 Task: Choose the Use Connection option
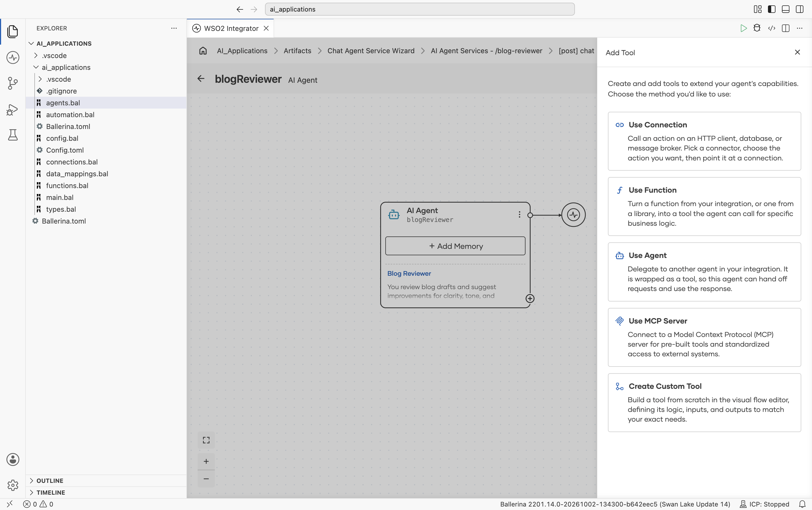704,141
